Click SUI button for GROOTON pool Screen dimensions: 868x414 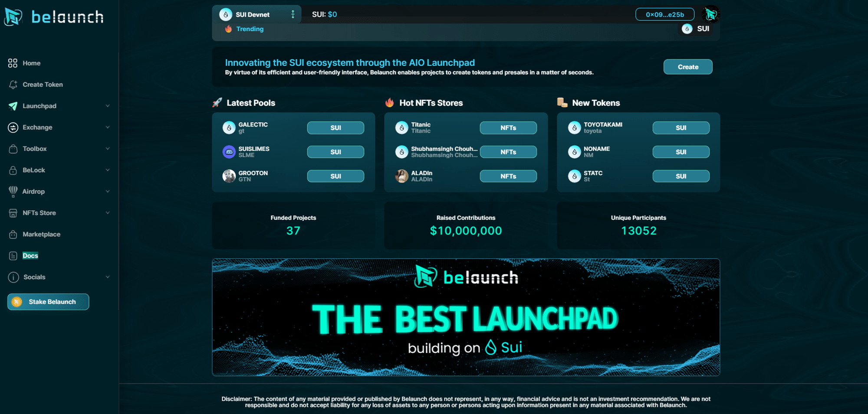[335, 176]
